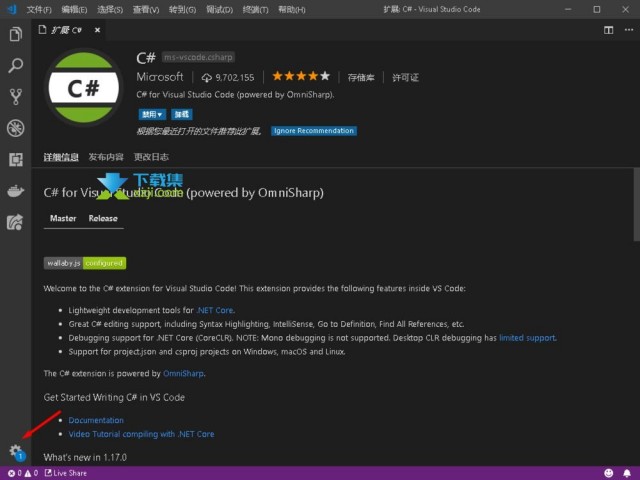Screen dimensions: 640x480
Task: Click the Microsoft publisher name
Action: coord(160,77)
